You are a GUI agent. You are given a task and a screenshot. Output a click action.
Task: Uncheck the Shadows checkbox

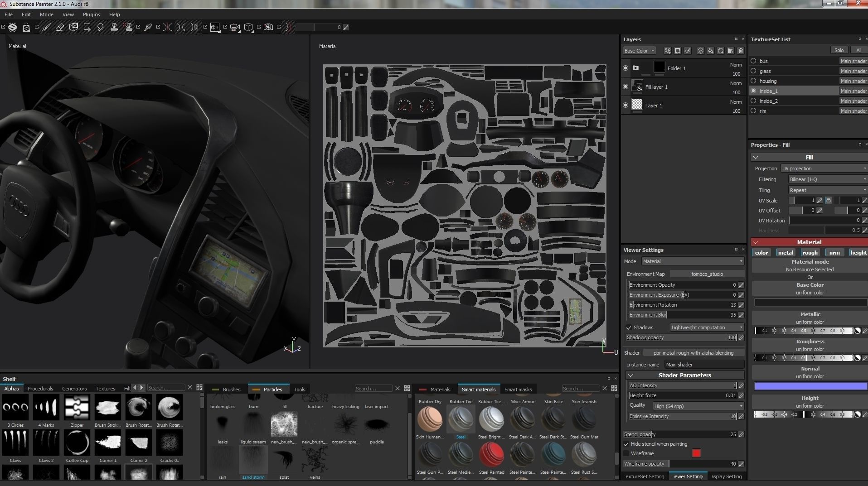(629, 327)
